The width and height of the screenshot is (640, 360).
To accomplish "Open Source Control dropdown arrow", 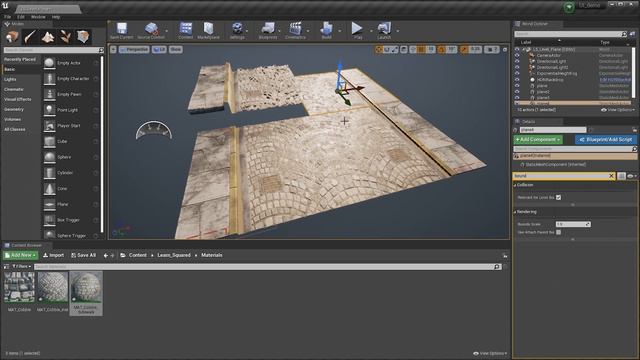I will click(167, 31).
